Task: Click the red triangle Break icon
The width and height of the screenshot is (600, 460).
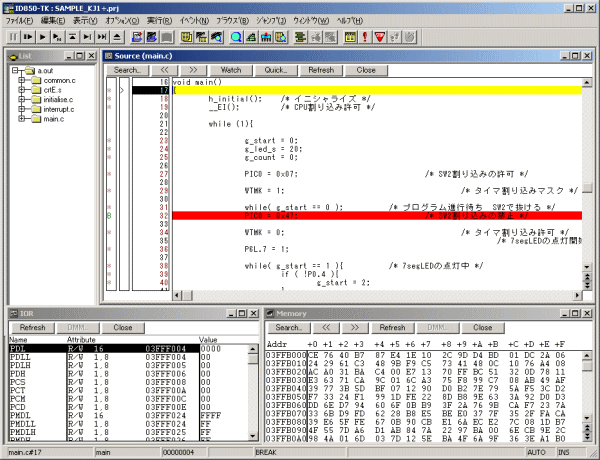Action: 380,37
